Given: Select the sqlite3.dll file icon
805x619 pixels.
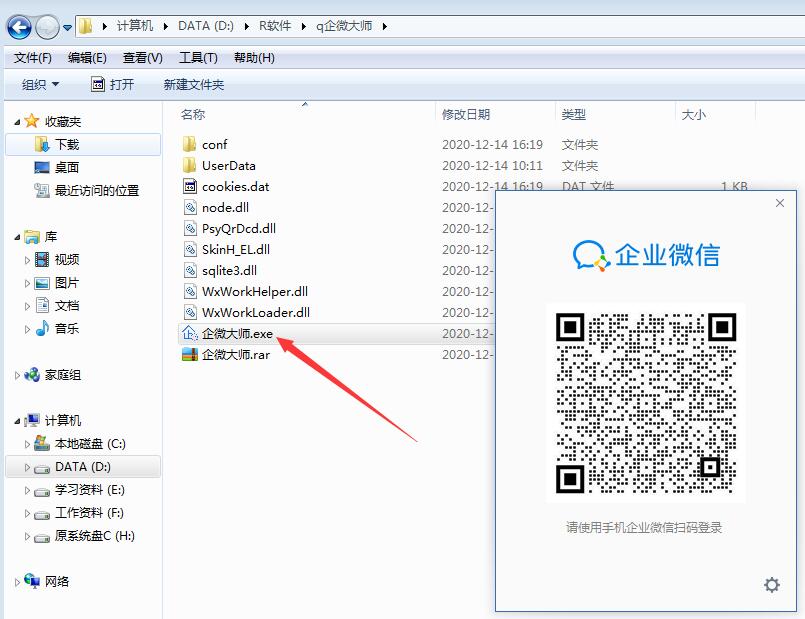Looking at the screenshot, I should click(190, 270).
